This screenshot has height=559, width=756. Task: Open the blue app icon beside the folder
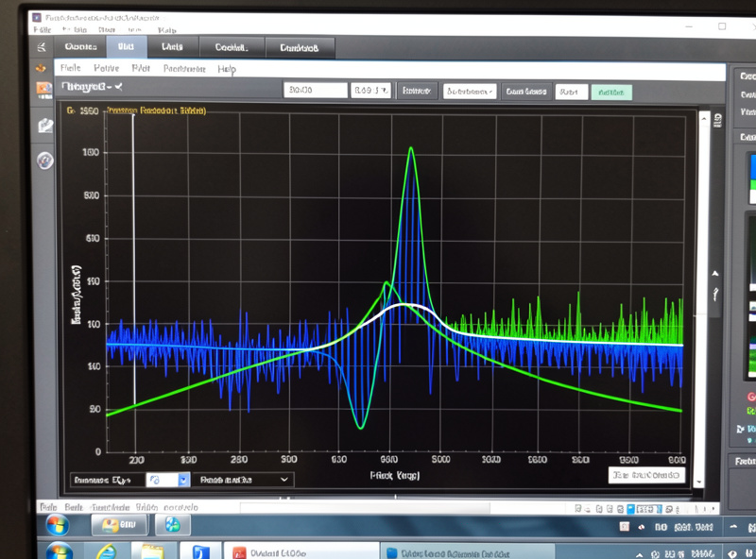click(x=200, y=551)
